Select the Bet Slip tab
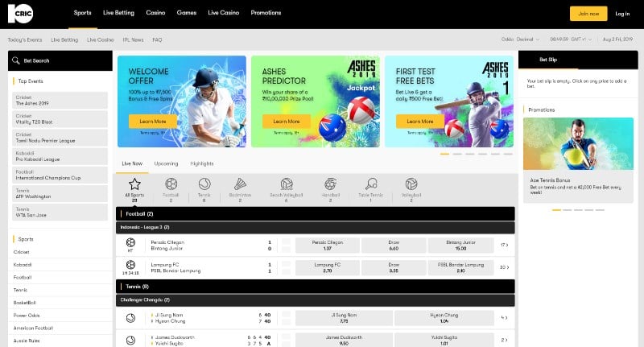The width and height of the screenshot is (644, 347). click(548, 60)
